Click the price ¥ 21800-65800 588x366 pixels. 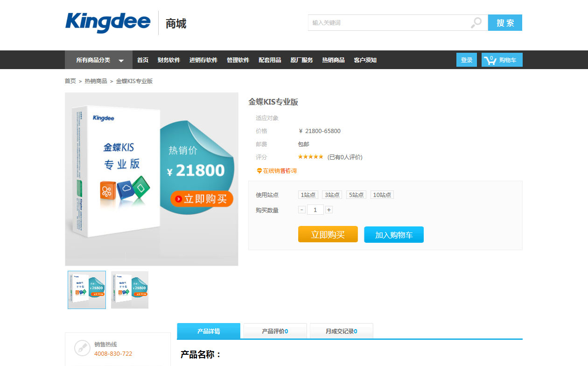click(x=320, y=131)
